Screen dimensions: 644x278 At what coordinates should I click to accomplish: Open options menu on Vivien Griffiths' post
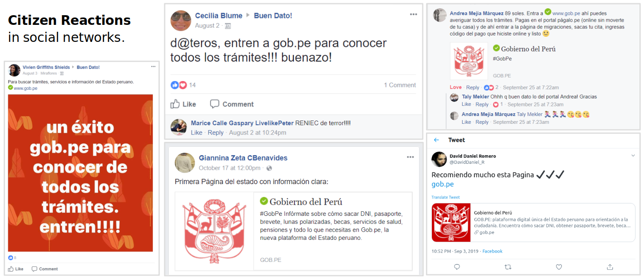(x=153, y=67)
